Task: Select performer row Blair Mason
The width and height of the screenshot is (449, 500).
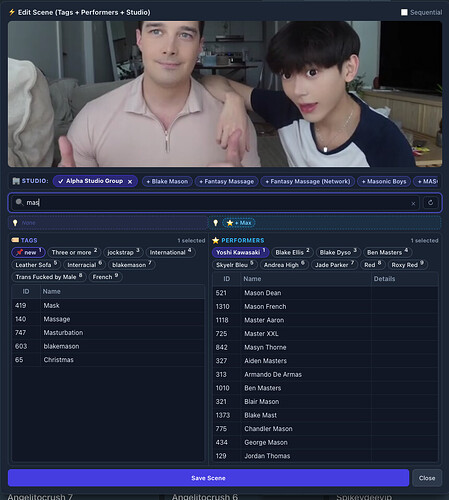Action: pos(325,402)
